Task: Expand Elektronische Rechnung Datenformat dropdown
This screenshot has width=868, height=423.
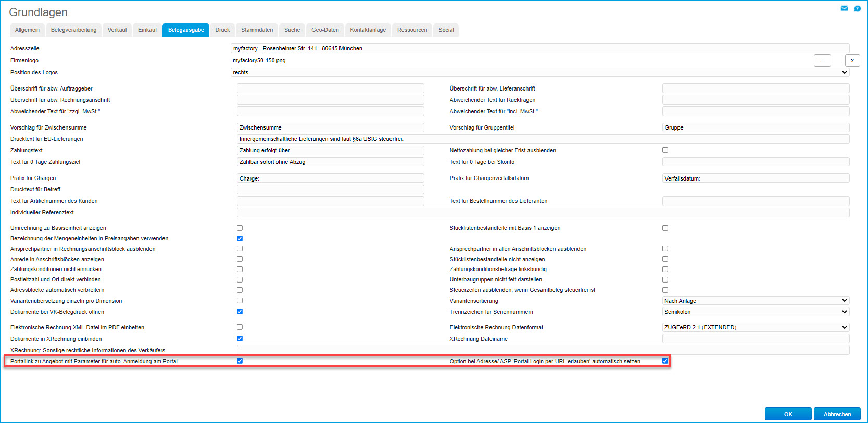Action: point(756,328)
